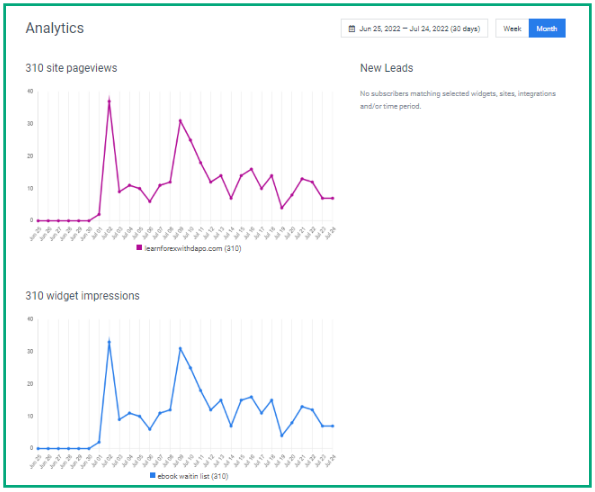This screenshot has height=492, width=595.
Task: Click the Jul 09 peak point on pageviews chart
Action: tap(180, 121)
